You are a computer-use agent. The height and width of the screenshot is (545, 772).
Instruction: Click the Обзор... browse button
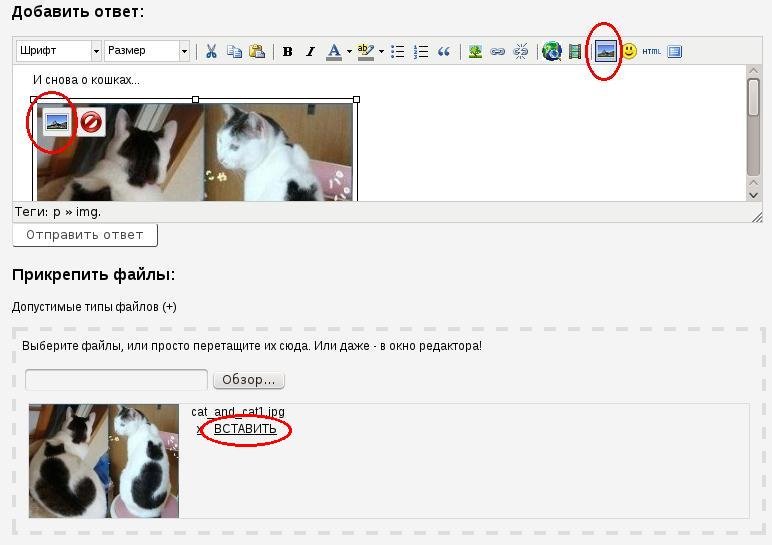[x=248, y=380]
